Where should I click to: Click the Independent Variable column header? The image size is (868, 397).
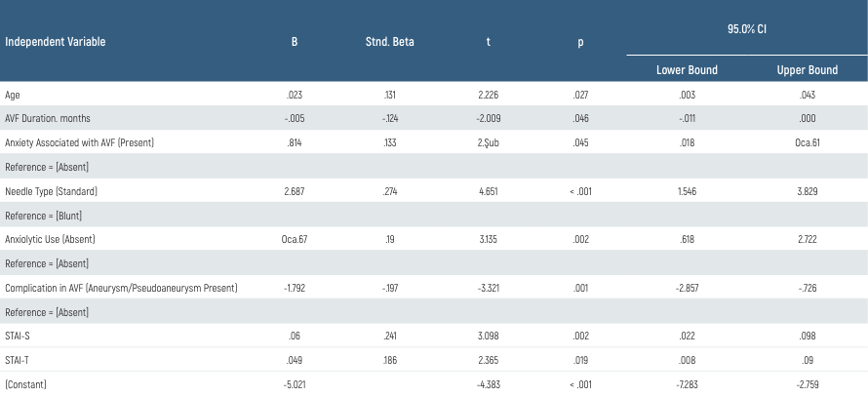click(56, 42)
